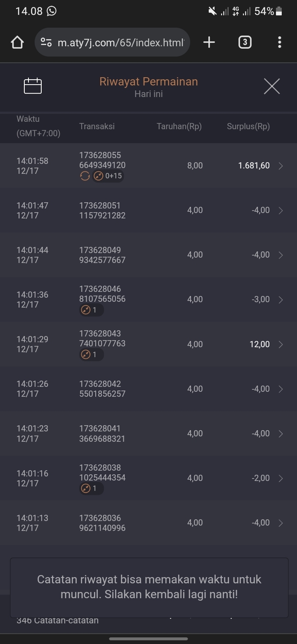Tap the badge icon on the 14:01:36 transaction

point(91,310)
